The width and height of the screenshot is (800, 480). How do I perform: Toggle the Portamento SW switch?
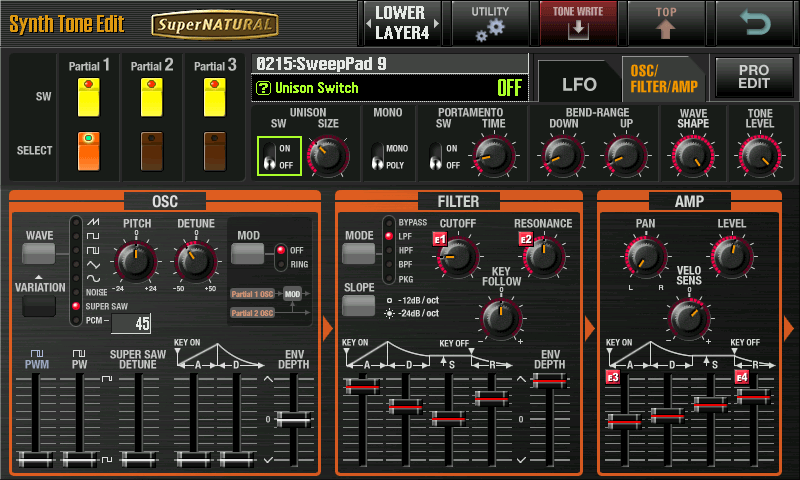point(438,156)
